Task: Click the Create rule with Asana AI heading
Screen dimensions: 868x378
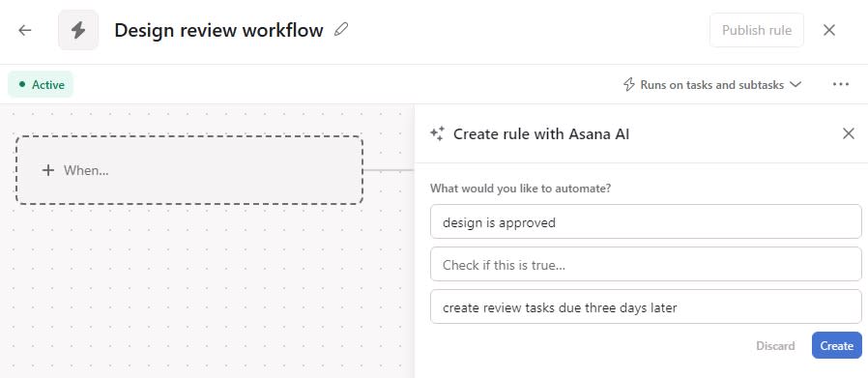Action: pyautogui.click(x=541, y=134)
